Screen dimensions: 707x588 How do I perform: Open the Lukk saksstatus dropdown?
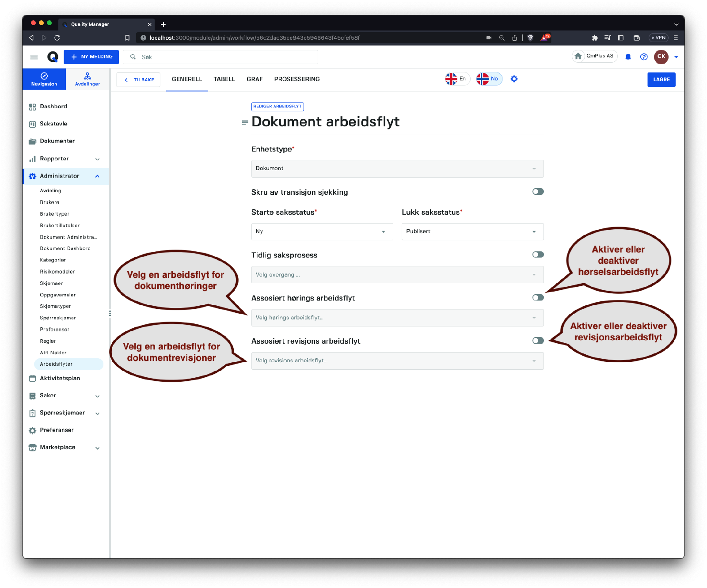coord(472,231)
